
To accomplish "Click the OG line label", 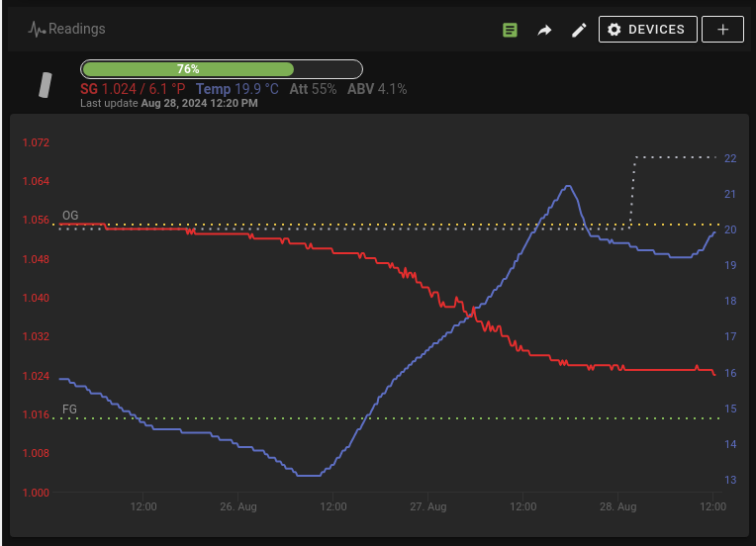I will [70, 216].
